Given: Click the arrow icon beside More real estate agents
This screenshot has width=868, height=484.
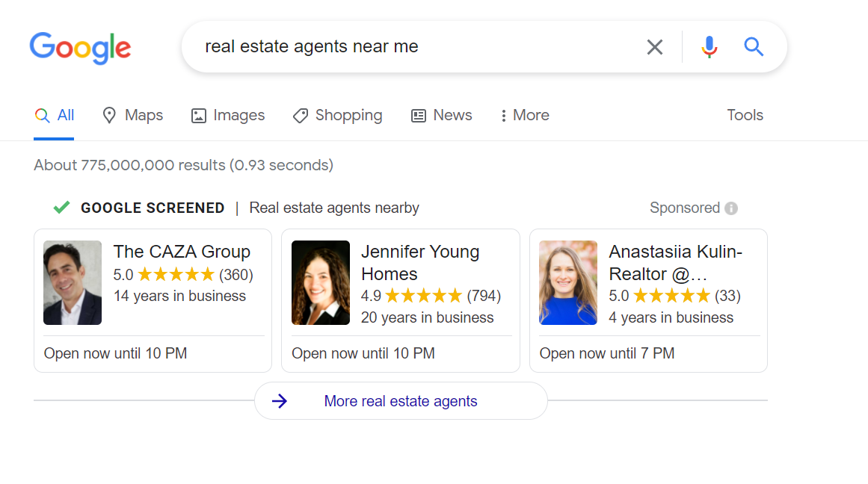Looking at the screenshot, I should click(280, 401).
